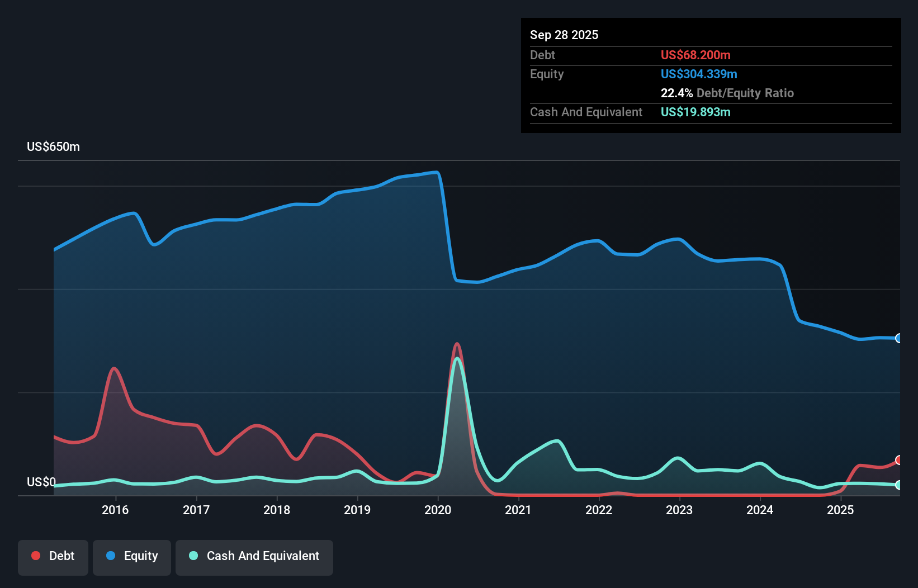This screenshot has width=918, height=588.
Task: Click the Sep 28 2025 tooltip date
Action: [564, 35]
